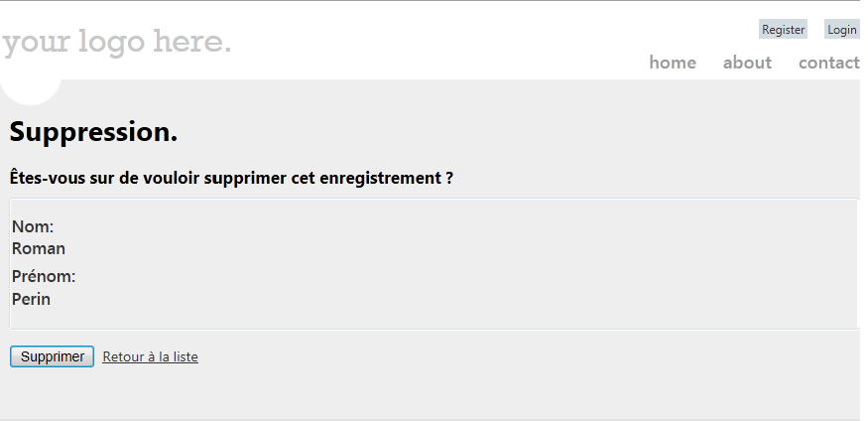This screenshot has height=421, width=868.
Task: Click the word 'logo' in the header
Action: pos(112,43)
